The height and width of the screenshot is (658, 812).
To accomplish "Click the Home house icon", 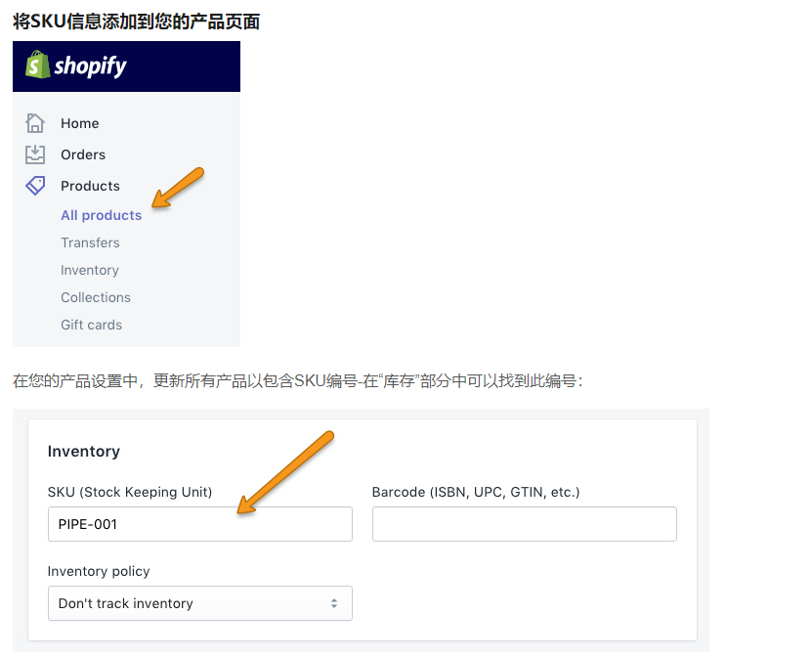I will tap(35, 123).
